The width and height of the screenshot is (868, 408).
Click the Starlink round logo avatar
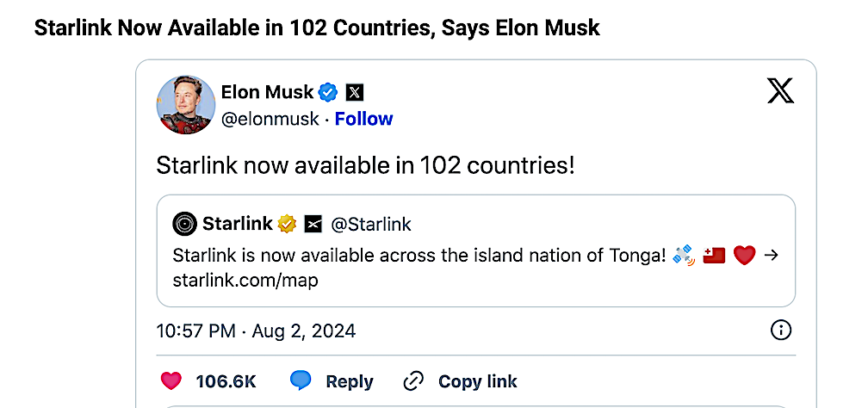pyautogui.click(x=185, y=225)
